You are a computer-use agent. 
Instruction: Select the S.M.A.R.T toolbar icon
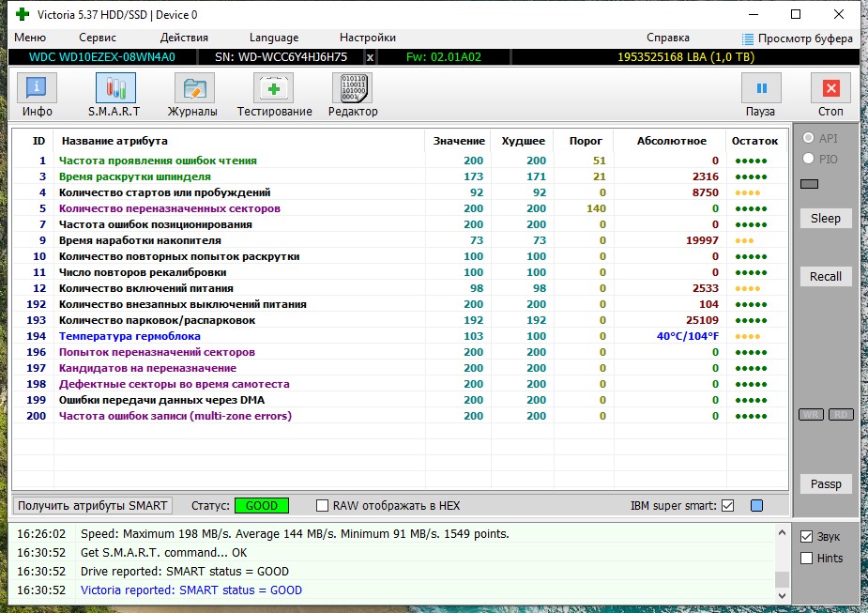click(115, 88)
